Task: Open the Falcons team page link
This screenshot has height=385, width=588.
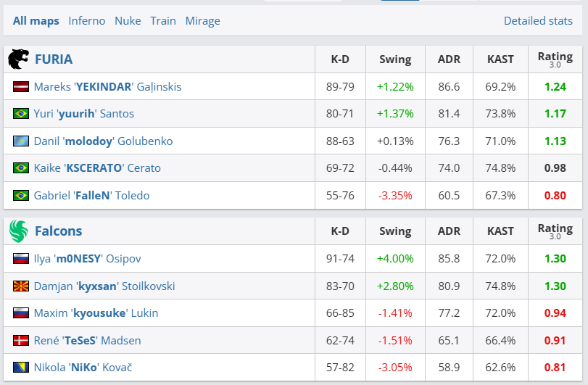Action: [x=58, y=231]
